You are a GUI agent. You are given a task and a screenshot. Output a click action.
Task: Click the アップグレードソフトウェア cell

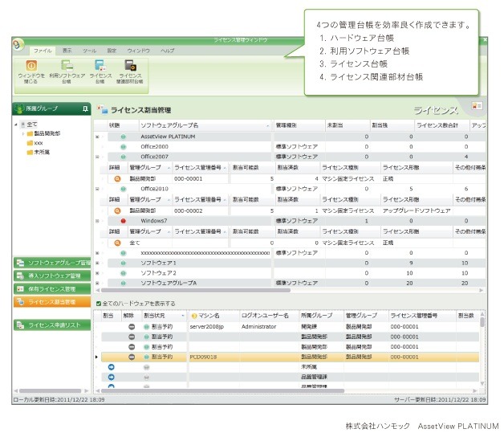tap(417, 210)
